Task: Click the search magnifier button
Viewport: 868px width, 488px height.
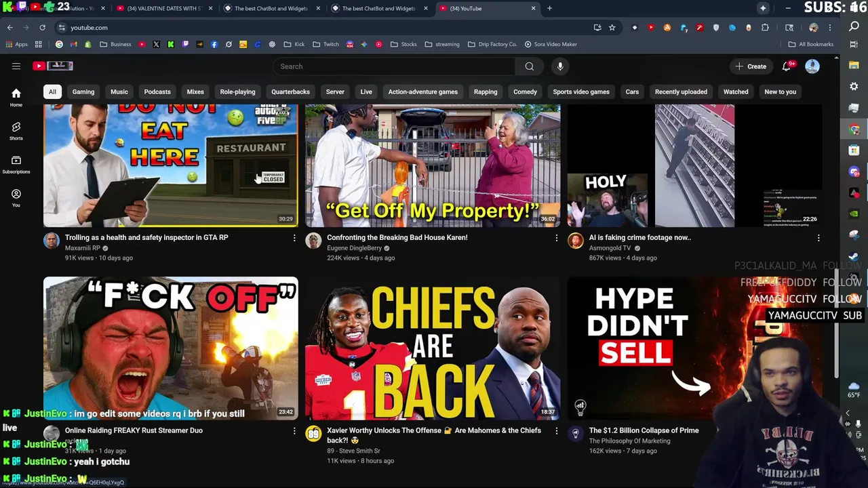Action: (x=530, y=66)
